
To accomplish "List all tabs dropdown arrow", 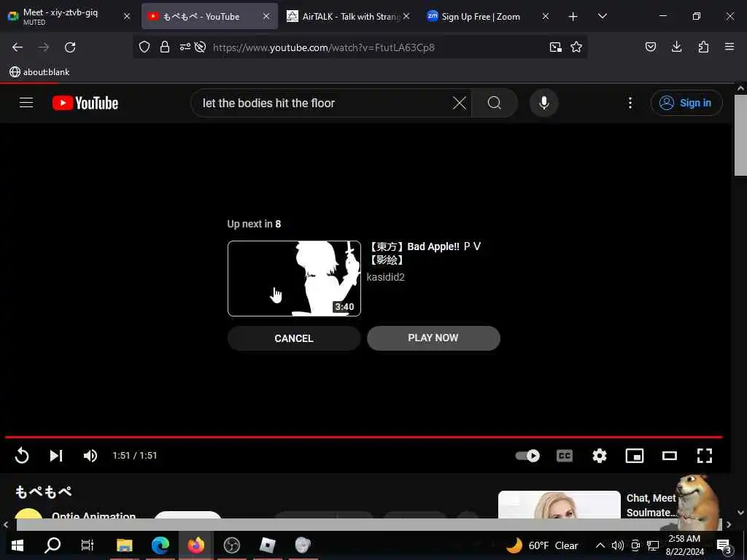I will coord(602,16).
